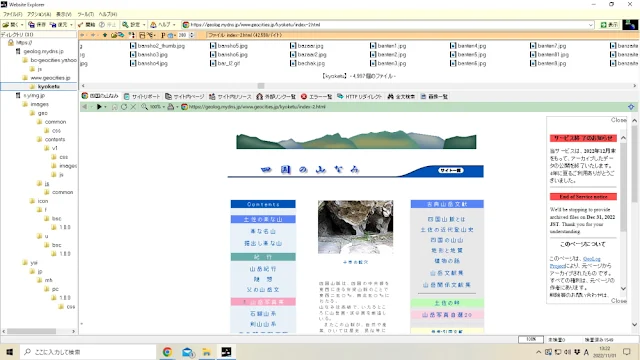
Task: Click the blue pin icon at preview bar right
Action: point(631,107)
